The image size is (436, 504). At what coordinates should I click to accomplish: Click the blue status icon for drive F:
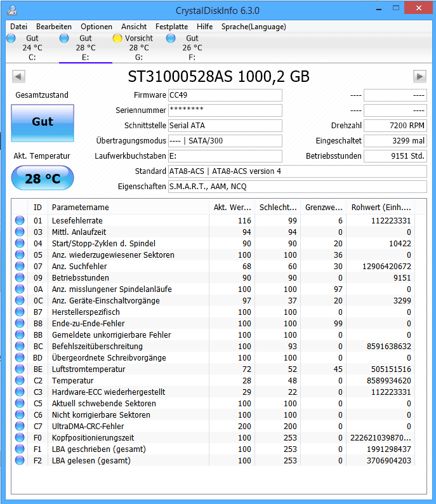coord(171,38)
